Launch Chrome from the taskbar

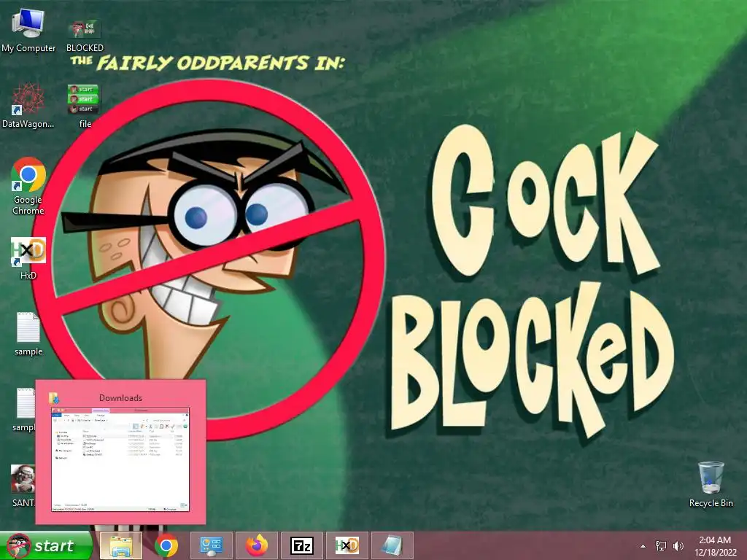click(166, 545)
